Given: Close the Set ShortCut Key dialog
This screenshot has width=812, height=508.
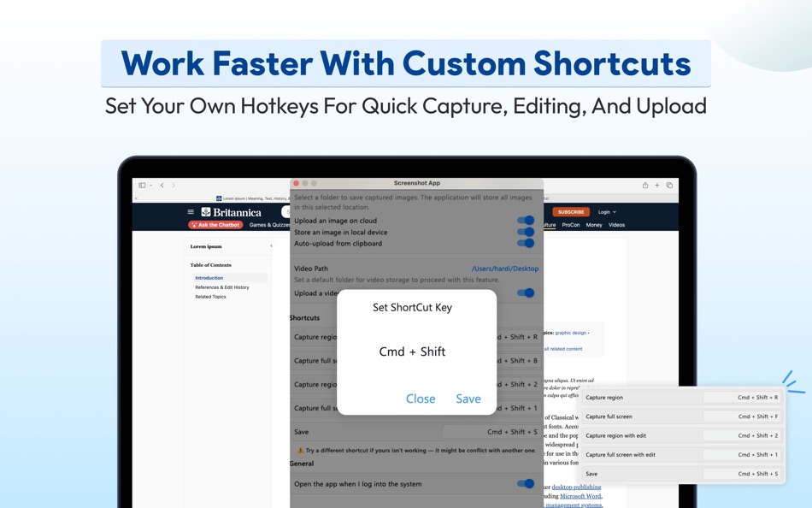Looking at the screenshot, I should point(421,399).
